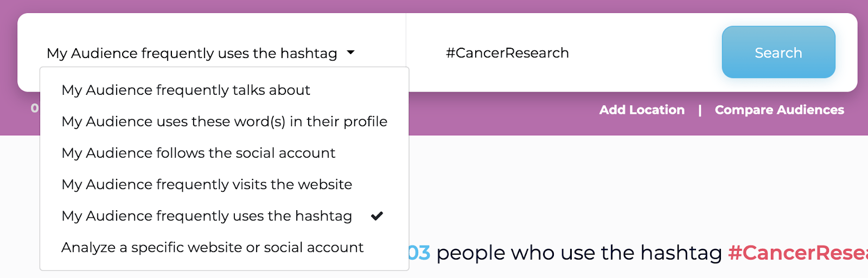Open the Compare Audiences link
The width and height of the screenshot is (868, 278).
point(779,110)
